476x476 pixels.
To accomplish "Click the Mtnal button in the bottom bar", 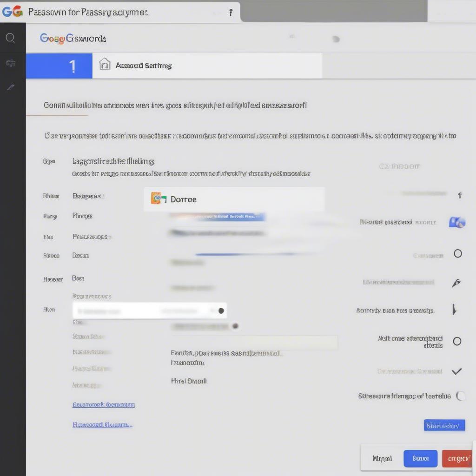I will click(382, 458).
